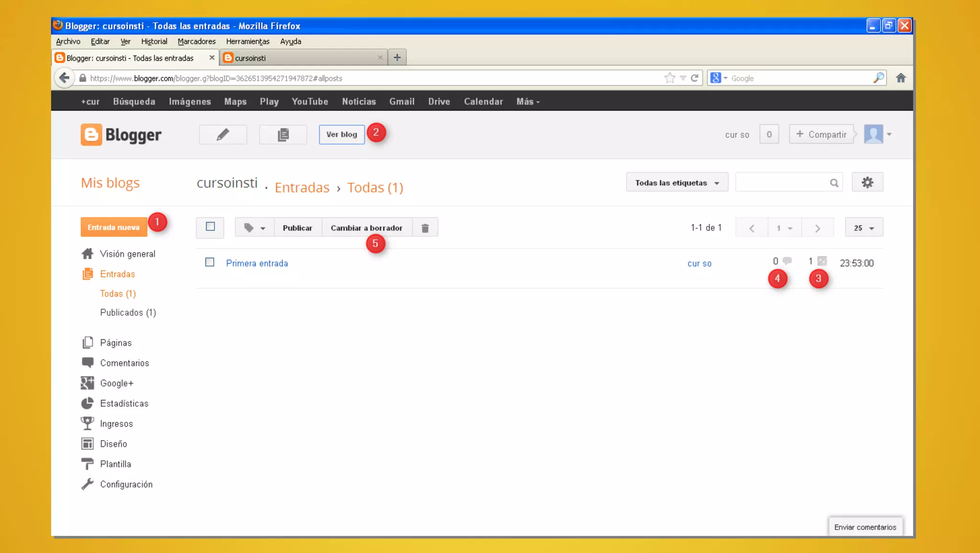Click the pencil new-post icon
The width and height of the screenshot is (980, 553).
(x=223, y=134)
